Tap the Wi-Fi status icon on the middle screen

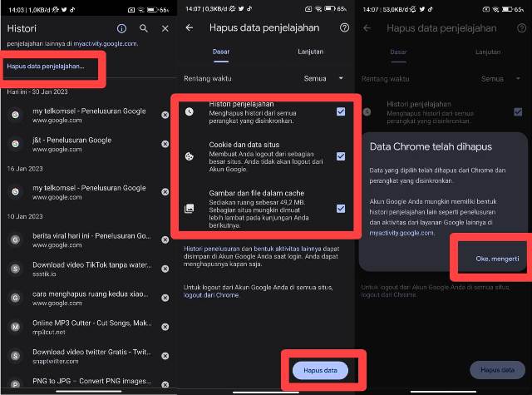(x=318, y=9)
